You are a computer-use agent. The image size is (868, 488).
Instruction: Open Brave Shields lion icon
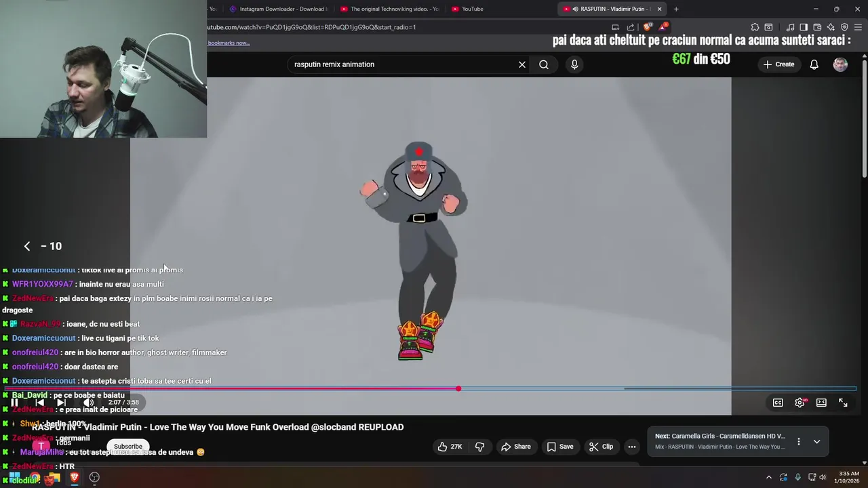648,27
